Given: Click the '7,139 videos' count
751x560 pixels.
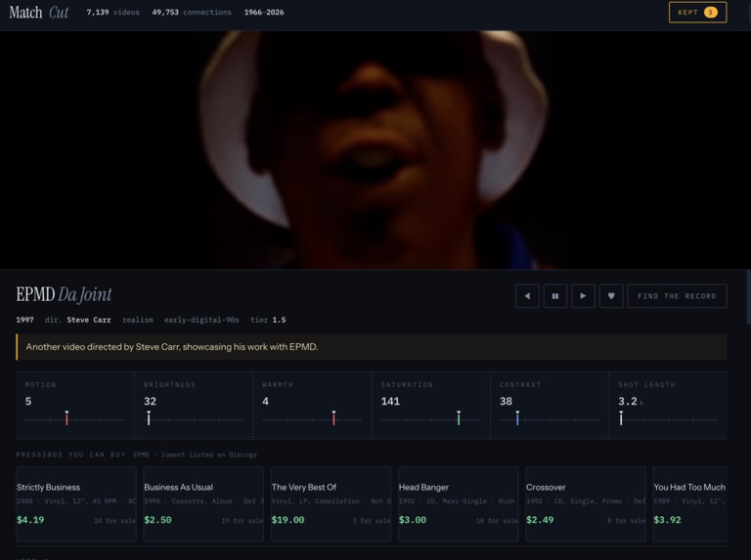Looking at the screenshot, I should tap(113, 13).
